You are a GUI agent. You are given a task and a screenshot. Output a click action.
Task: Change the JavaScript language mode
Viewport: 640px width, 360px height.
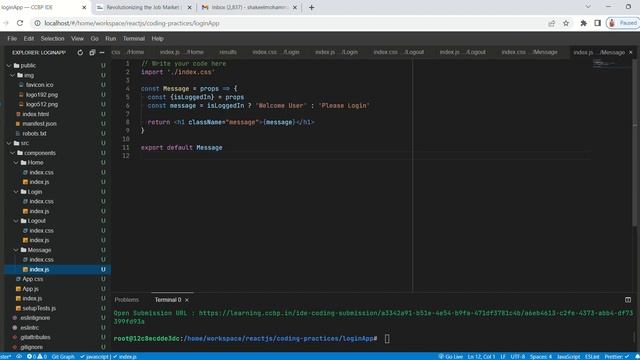(x=568, y=356)
